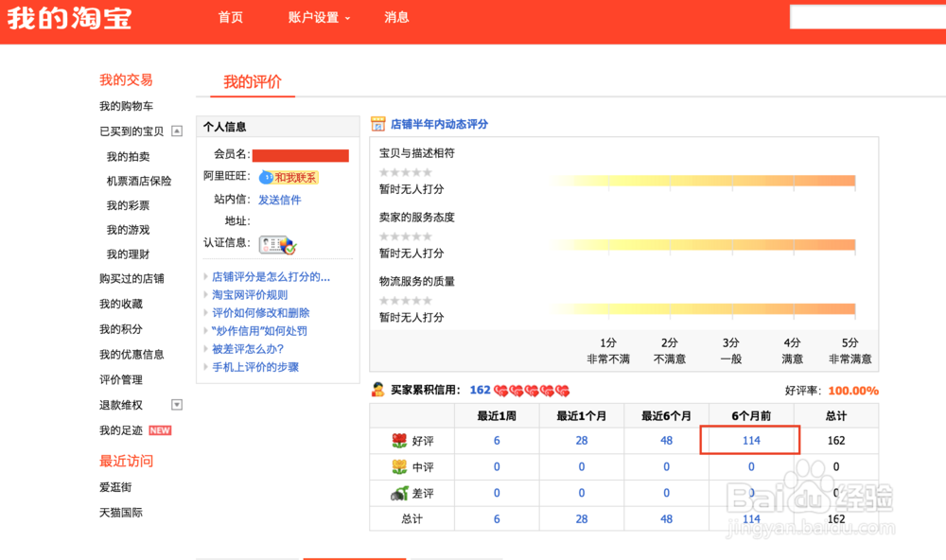Click the Ali Wangwang 和我联系 contact icon
Viewport: 946px width, 560px height.
point(267,176)
